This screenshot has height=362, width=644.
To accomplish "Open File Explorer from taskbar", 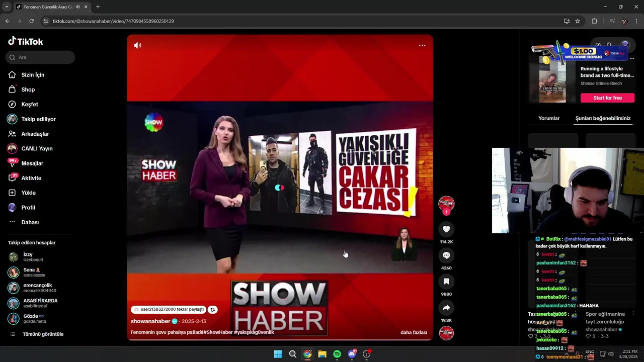I will click(x=322, y=354).
